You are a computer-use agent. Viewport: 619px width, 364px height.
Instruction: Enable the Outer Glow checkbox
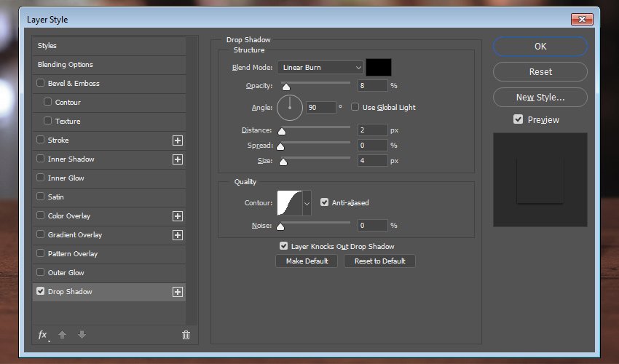point(40,272)
